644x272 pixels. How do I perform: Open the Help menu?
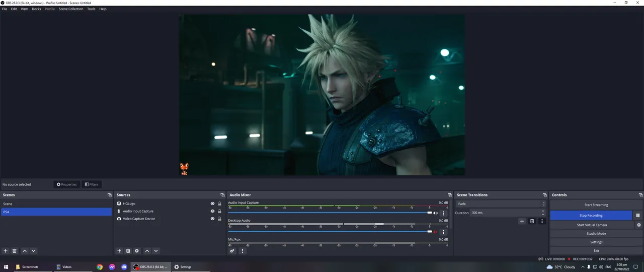(103, 9)
